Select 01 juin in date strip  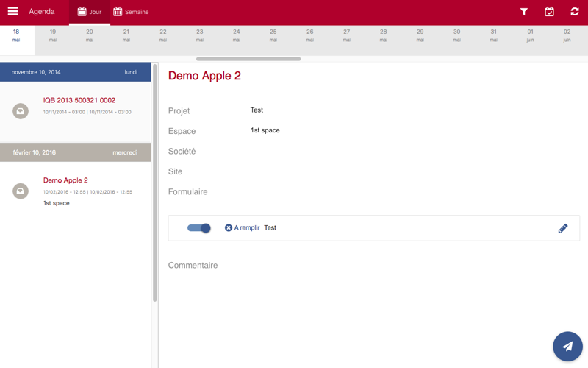530,35
